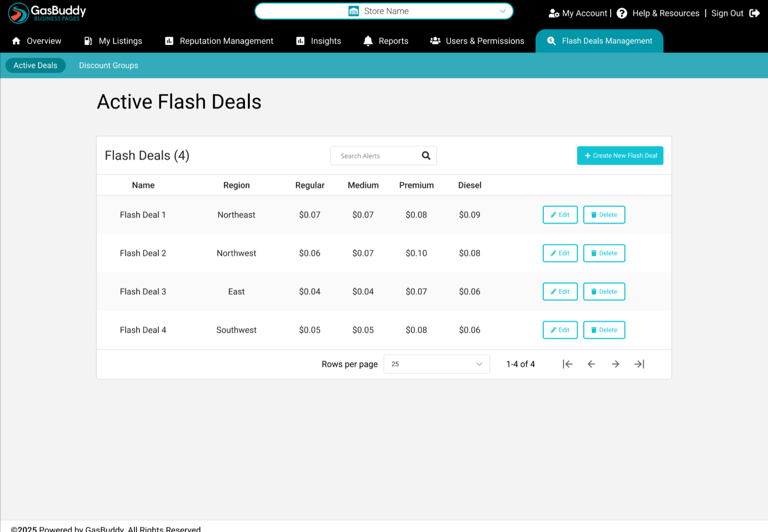768x532 pixels.
Task: Click the Premium column header
Action: (x=416, y=185)
